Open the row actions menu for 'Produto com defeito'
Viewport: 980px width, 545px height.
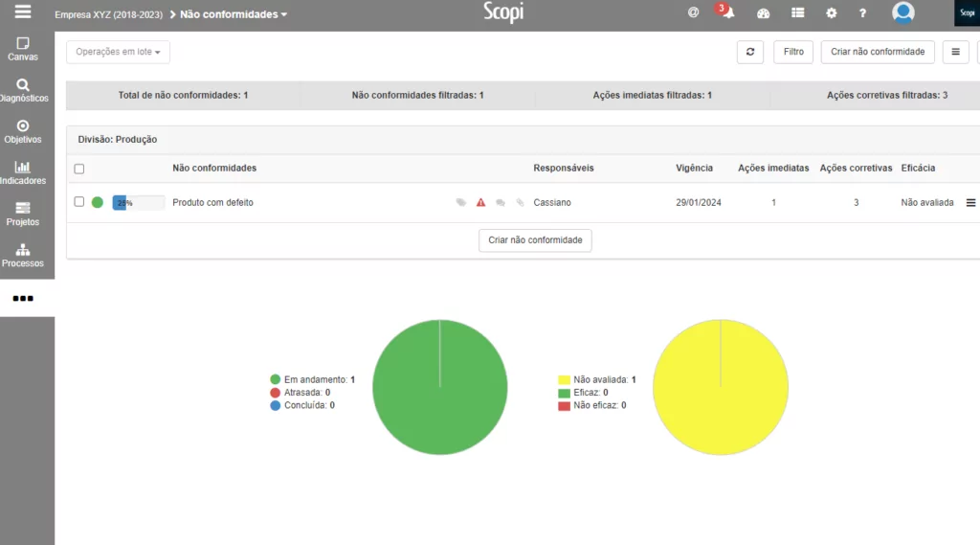[x=970, y=203]
